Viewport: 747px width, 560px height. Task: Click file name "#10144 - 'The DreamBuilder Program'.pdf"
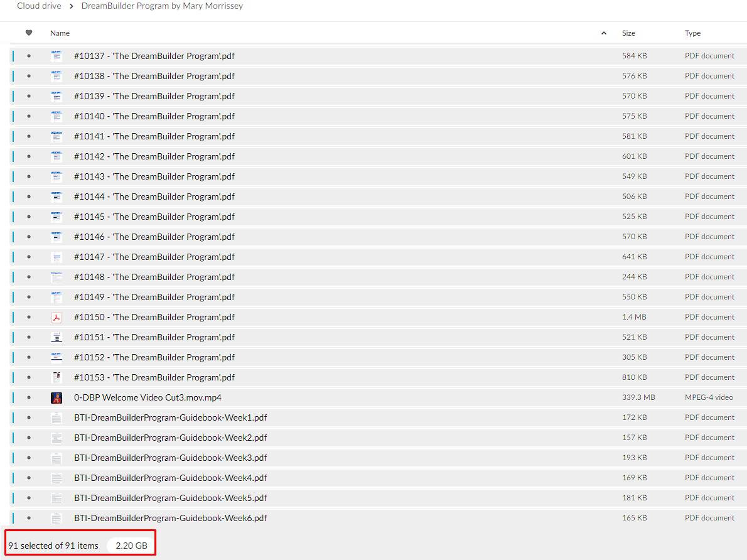click(x=154, y=197)
